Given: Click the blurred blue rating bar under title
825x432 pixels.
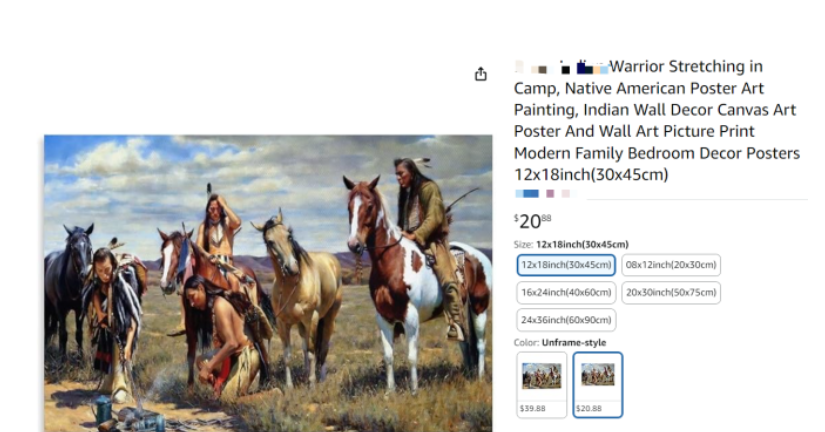Looking at the screenshot, I should [527, 194].
